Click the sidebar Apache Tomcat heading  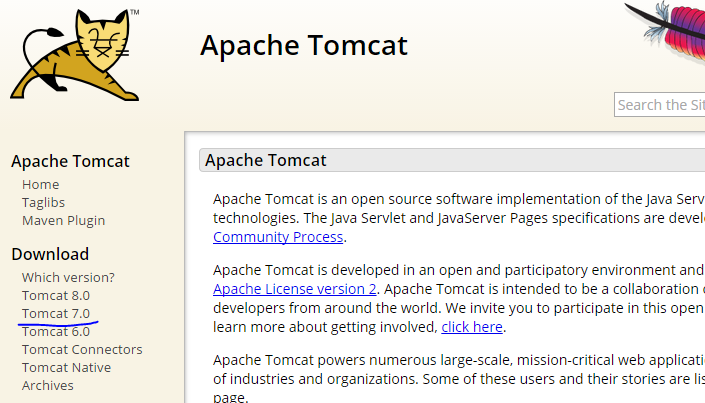(71, 161)
